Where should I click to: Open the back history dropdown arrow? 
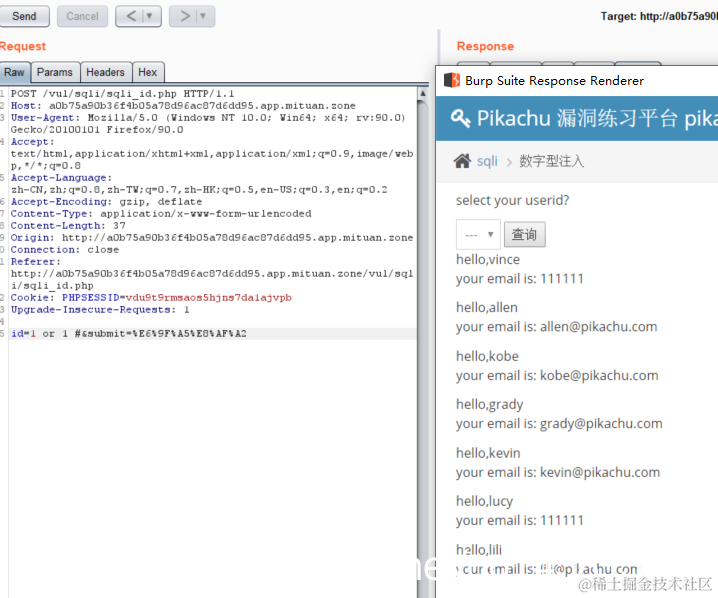pos(149,16)
